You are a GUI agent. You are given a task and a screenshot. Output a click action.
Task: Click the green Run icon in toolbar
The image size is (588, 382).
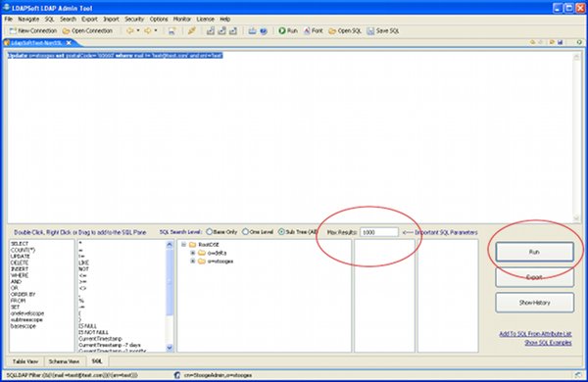pos(282,30)
